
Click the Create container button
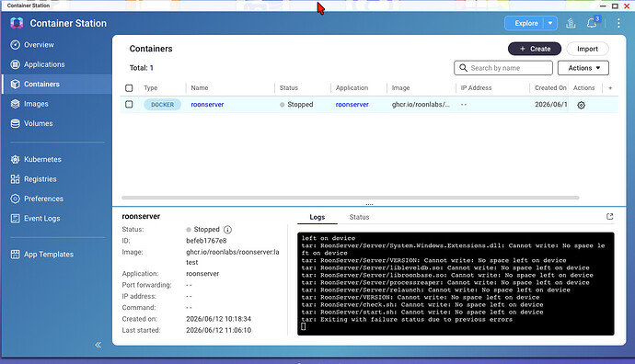535,49
